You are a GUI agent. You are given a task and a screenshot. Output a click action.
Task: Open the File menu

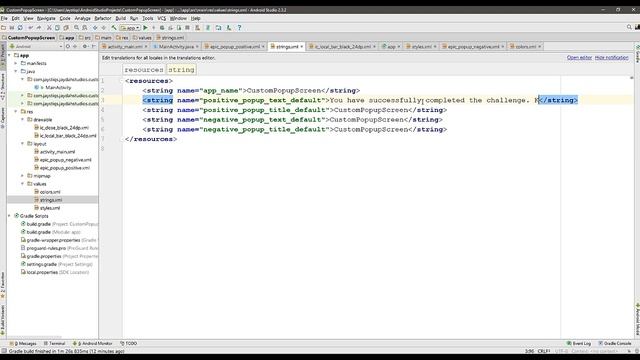click(4, 18)
